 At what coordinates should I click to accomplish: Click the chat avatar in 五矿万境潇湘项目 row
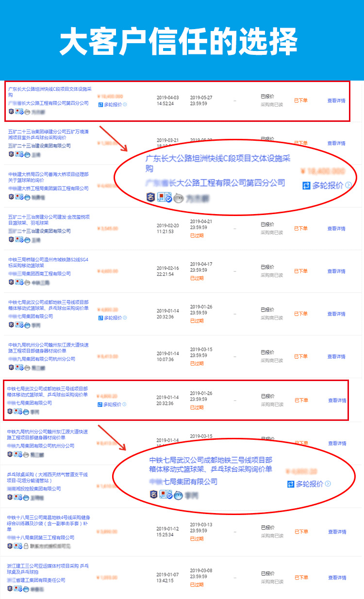[x=27, y=154]
